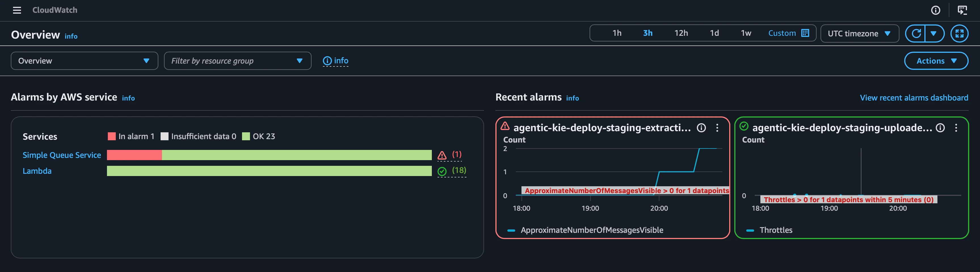Click the green Lambda alarm bar
Image resolution: width=980 pixels, height=272 pixels.
(x=269, y=171)
